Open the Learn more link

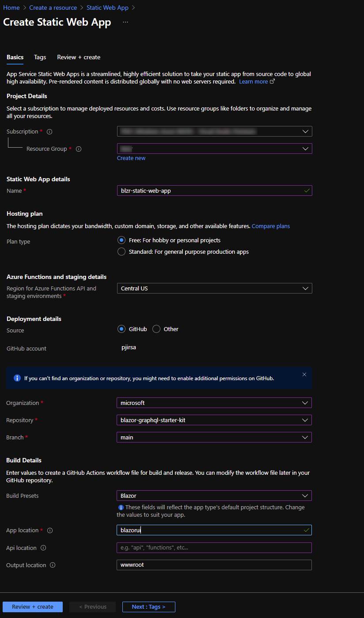coord(254,81)
